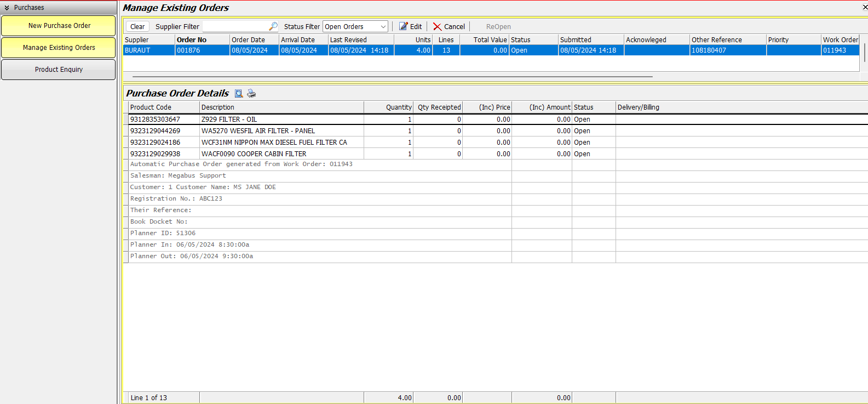
Task: Sort by Order Date column header
Action: [254, 39]
